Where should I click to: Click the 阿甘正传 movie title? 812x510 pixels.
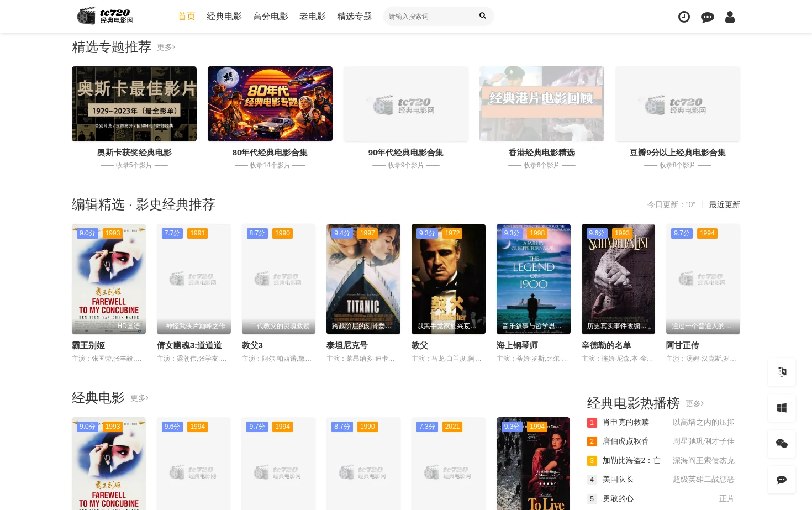pyautogui.click(x=683, y=345)
